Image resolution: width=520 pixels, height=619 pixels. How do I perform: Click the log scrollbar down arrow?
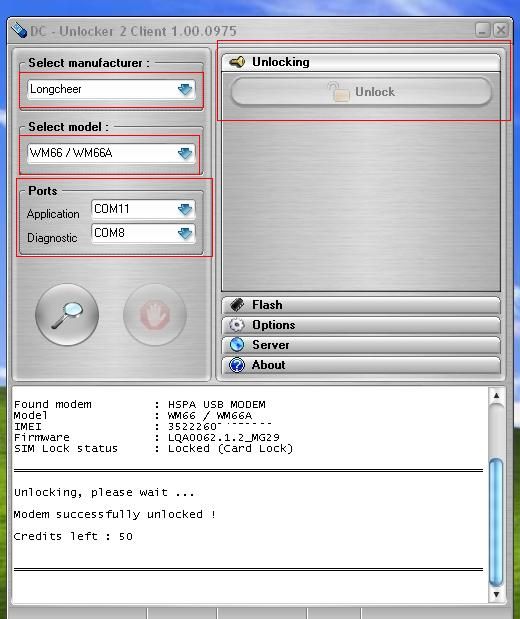point(496,594)
